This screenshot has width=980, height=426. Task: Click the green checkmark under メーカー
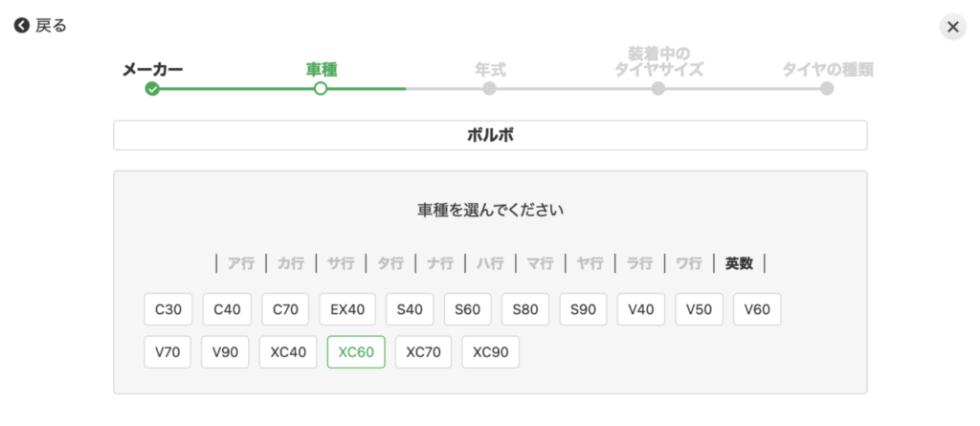(x=152, y=89)
